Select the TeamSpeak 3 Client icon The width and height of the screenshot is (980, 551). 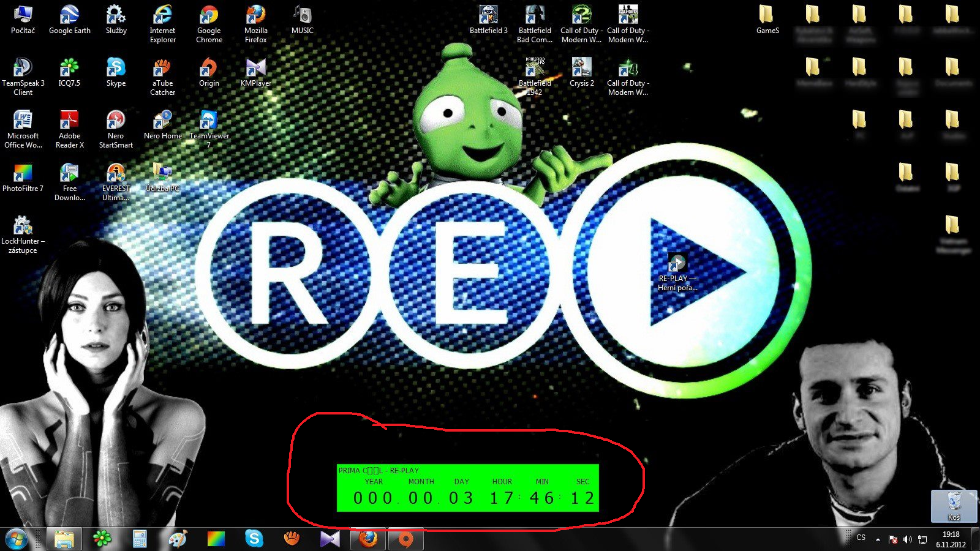click(23, 77)
